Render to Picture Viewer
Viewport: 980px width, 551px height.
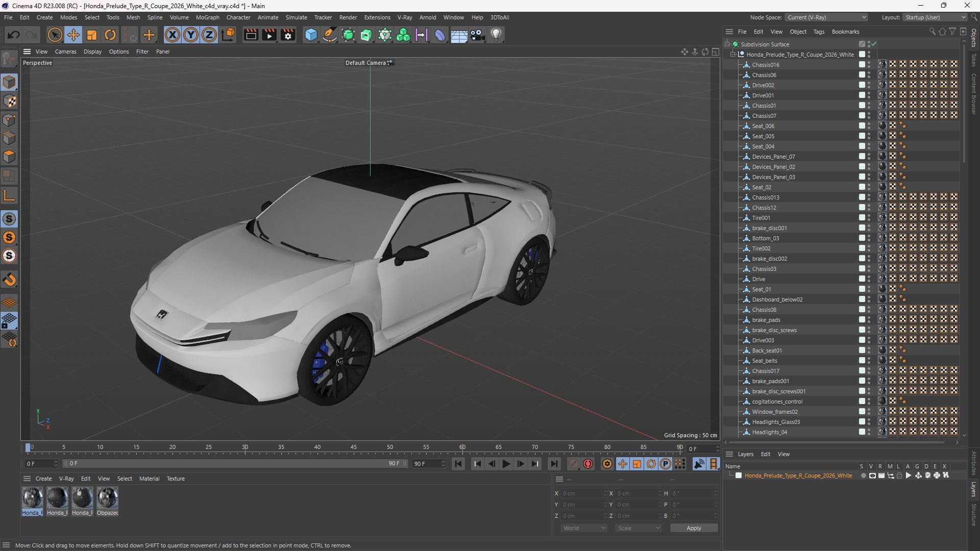269,35
